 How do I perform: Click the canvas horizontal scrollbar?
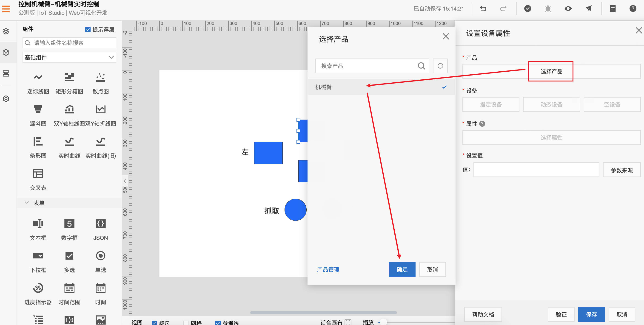pyautogui.click(x=323, y=313)
